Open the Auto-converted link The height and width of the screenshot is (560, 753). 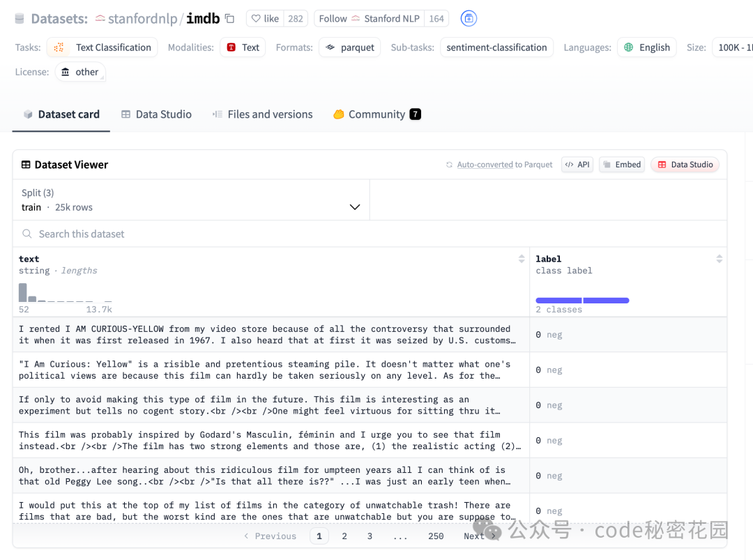[x=485, y=165]
